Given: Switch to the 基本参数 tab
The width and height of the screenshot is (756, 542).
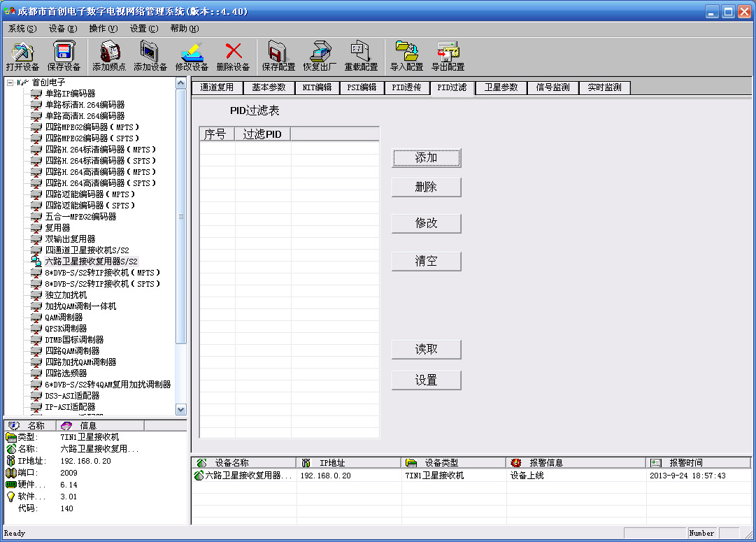Looking at the screenshot, I should coord(269,87).
